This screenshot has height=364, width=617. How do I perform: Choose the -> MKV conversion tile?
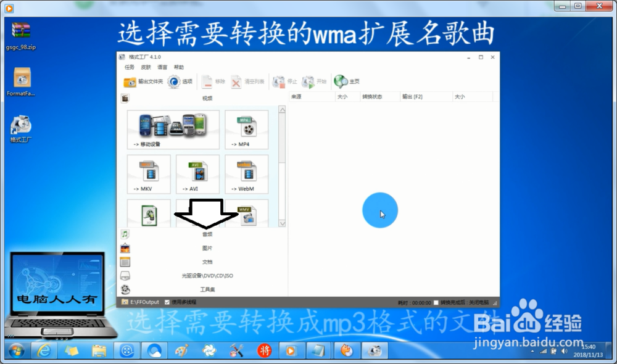point(149,174)
